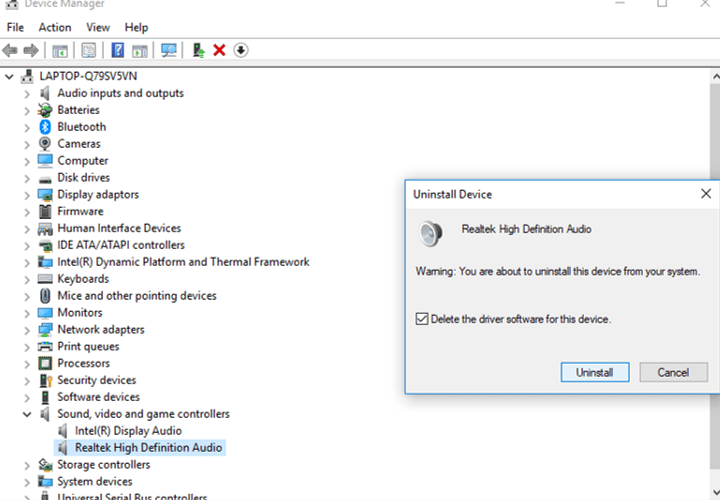This screenshot has width=720, height=500.
Task: Expand the System devices node
Action: tap(27, 482)
